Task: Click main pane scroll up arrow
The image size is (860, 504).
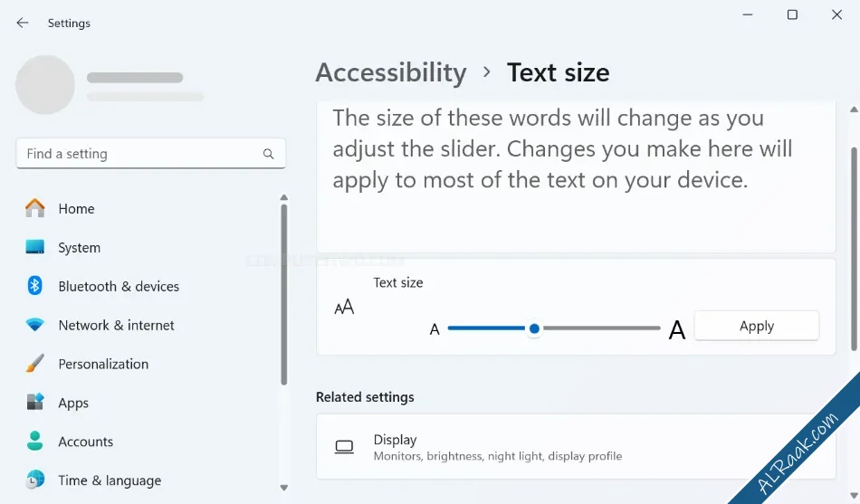Action: point(854,109)
